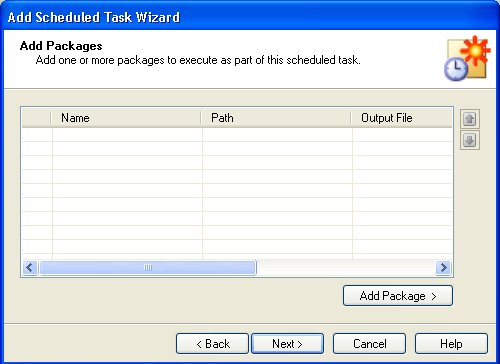Click the move package up arrow icon
Image resolution: width=500 pixels, height=364 pixels.
(x=470, y=119)
